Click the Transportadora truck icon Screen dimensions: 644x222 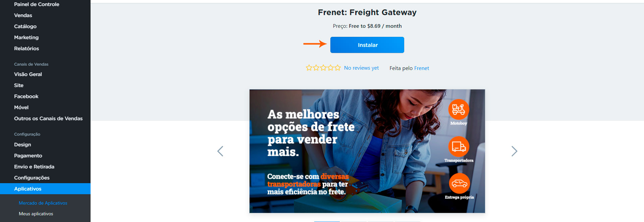point(459,147)
